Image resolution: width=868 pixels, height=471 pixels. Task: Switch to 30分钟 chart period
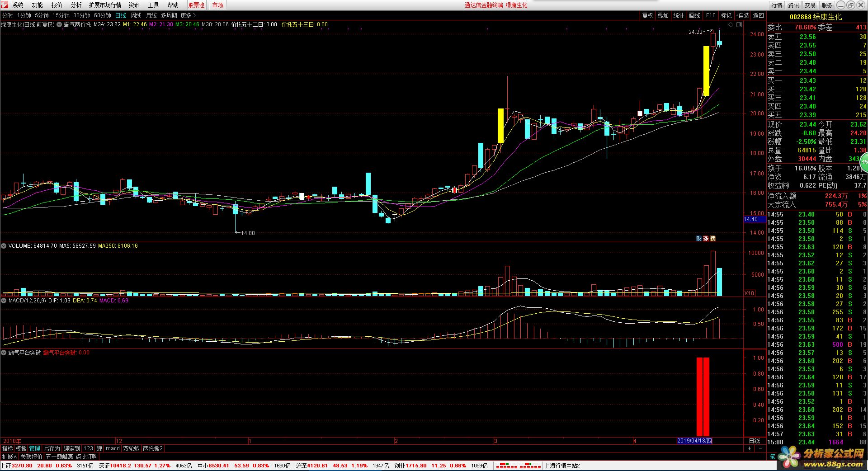(82, 15)
